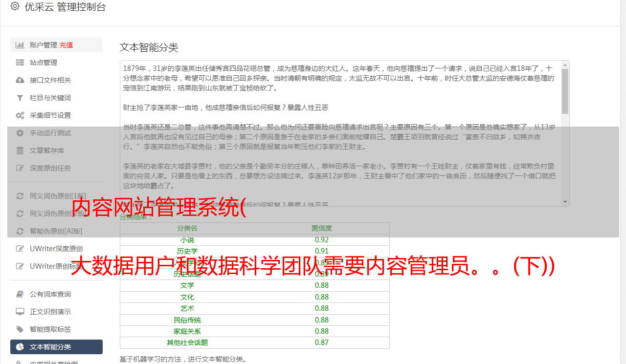
Task: Click the edit icon for UWriter深度原创
Action: click(20, 249)
